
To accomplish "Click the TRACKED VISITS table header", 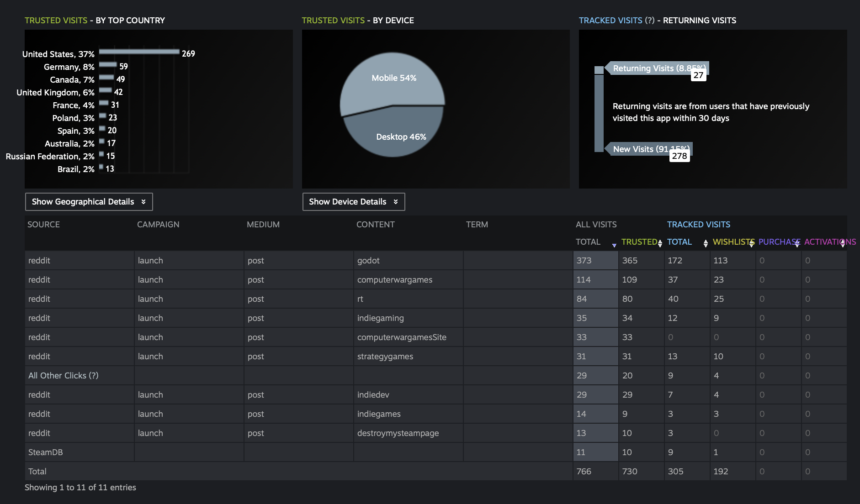I will [x=699, y=225].
